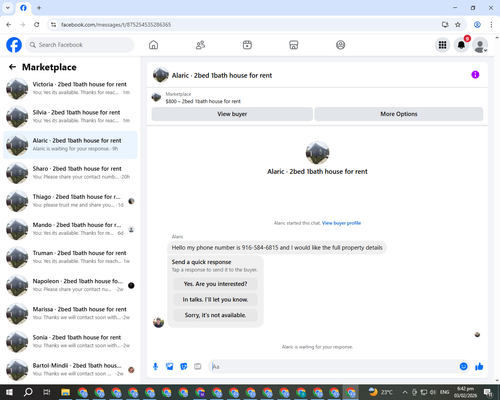
Task: Click Alaric's large listing photo in chat
Action: pyautogui.click(x=317, y=153)
